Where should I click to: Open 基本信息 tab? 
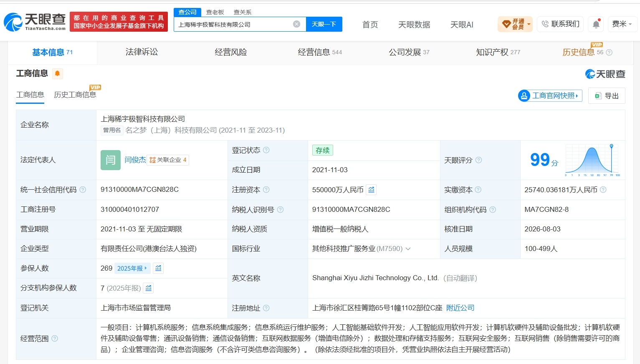[x=53, y=53]
